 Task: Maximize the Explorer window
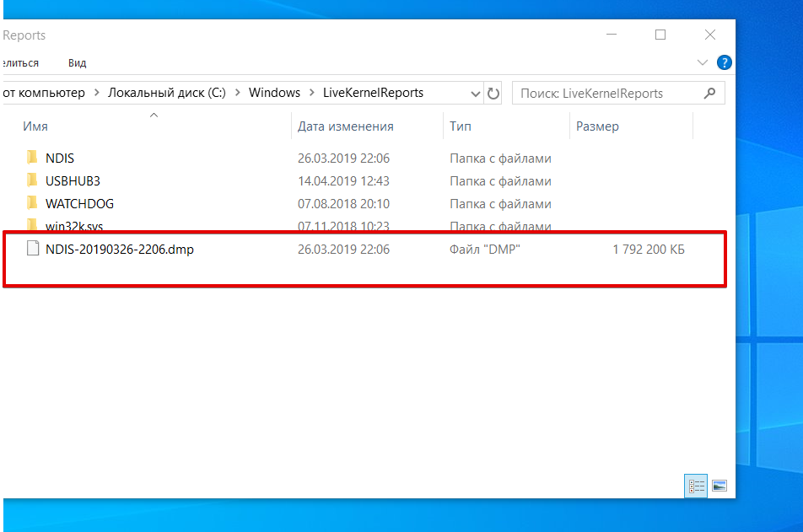[x=660, y=35]
